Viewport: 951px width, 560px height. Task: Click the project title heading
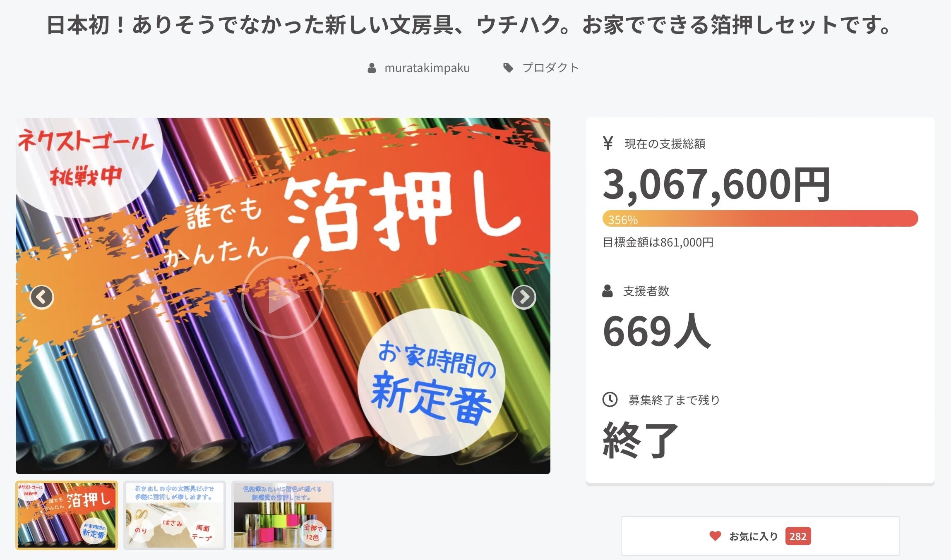pos(469,25)
